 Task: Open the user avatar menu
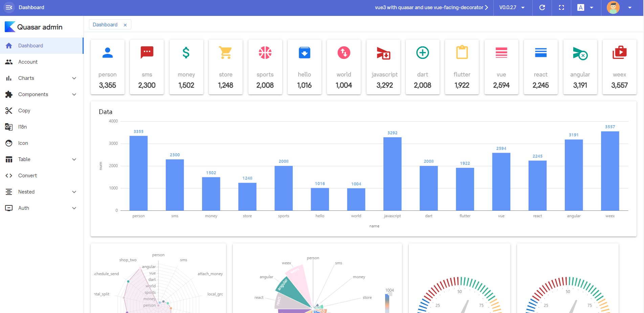(x=619, y=7)
